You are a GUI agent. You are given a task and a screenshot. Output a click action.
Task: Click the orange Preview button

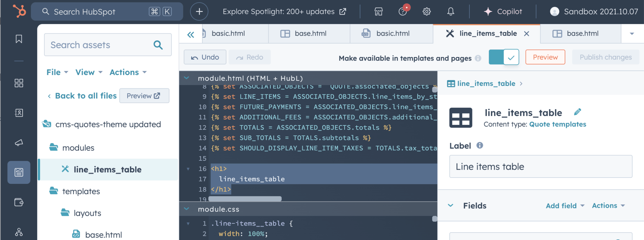pyautogui.click(x=545, y=57)
